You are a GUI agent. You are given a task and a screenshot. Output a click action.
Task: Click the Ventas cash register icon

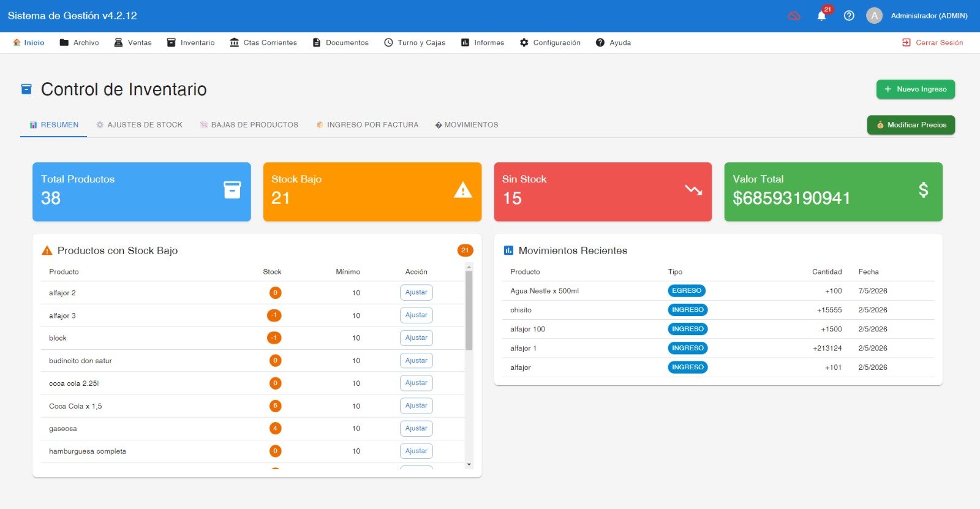click(118, 42)
